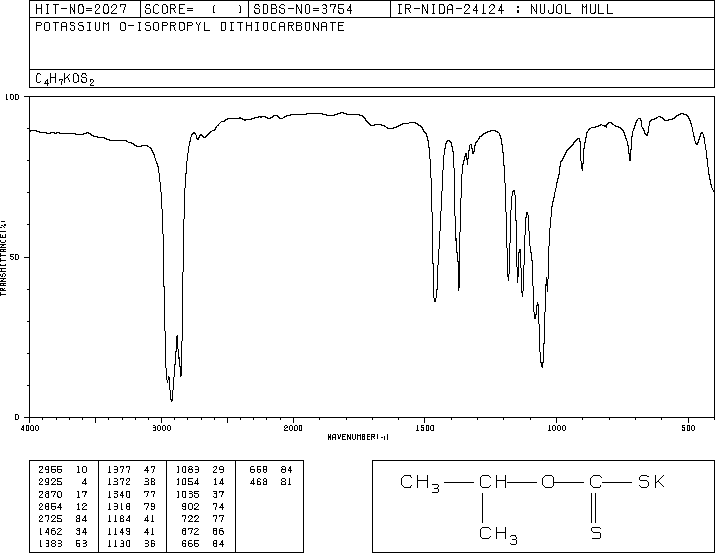Click the SK group in the structure diagram

coord(652,481)
